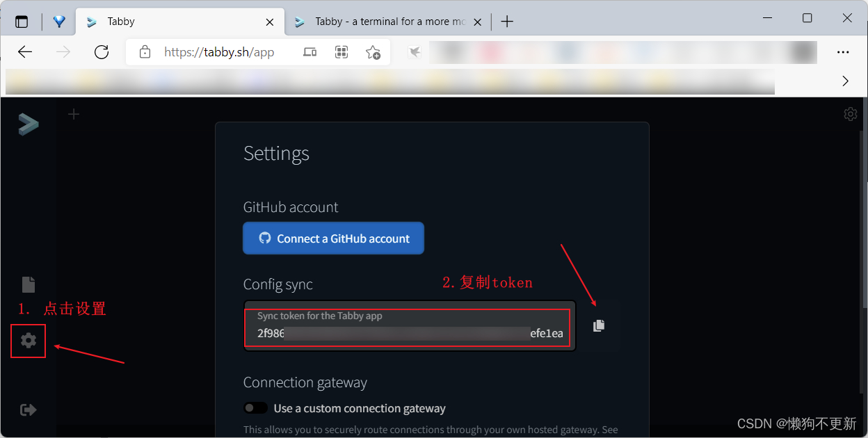868x438 pixels.
Task: Click the browser forward arrow
Action: 63,52
